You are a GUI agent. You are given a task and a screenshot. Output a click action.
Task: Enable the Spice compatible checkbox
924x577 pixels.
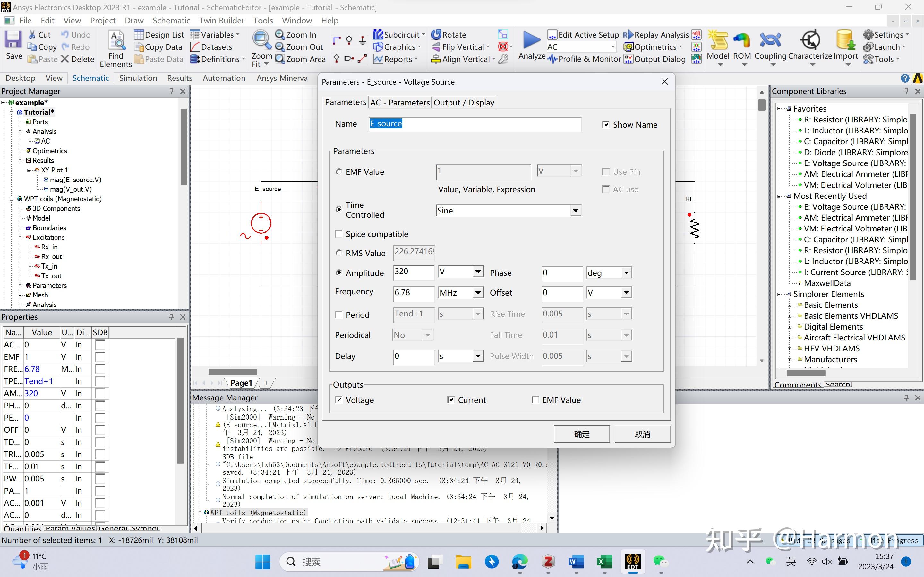[339, 234]
